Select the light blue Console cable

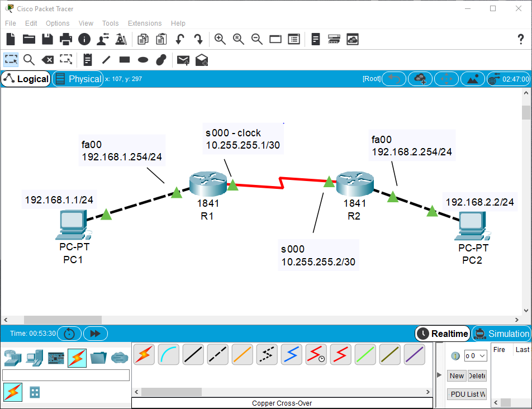pyautogui.click(x=168, y=355)
